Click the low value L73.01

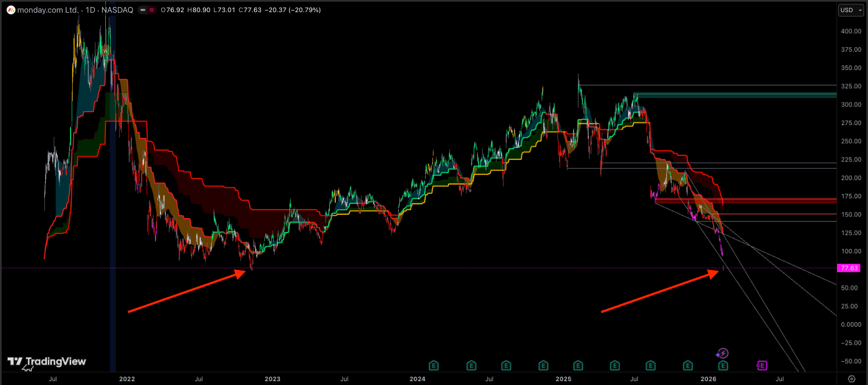(x=224, y=10)
